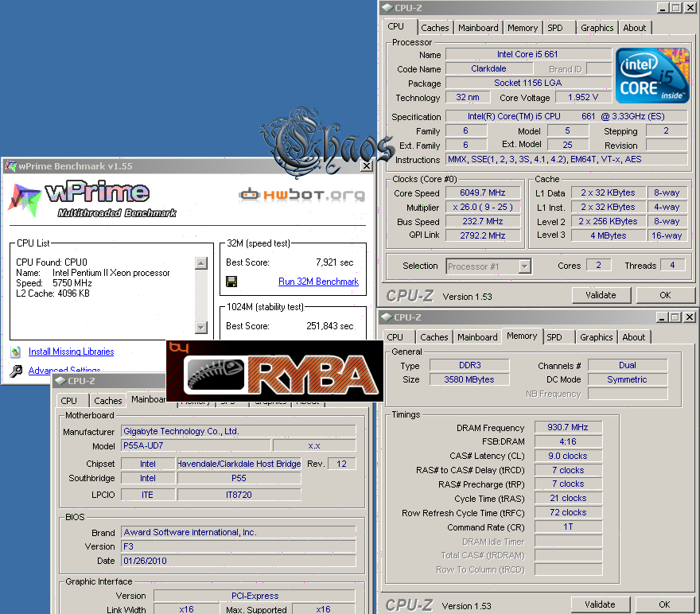
Task: Switch to Caches tab in Memory CPU-Z window
Action: [434, 337]
